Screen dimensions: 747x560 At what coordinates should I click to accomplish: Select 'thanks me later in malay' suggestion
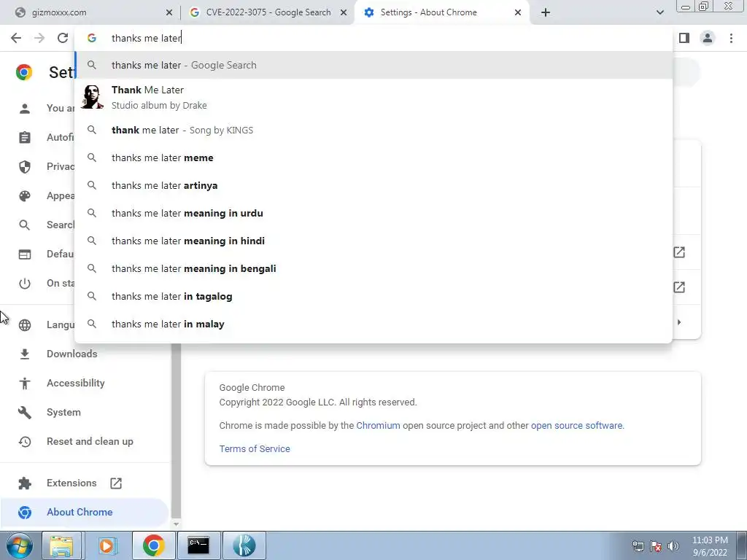373,324
